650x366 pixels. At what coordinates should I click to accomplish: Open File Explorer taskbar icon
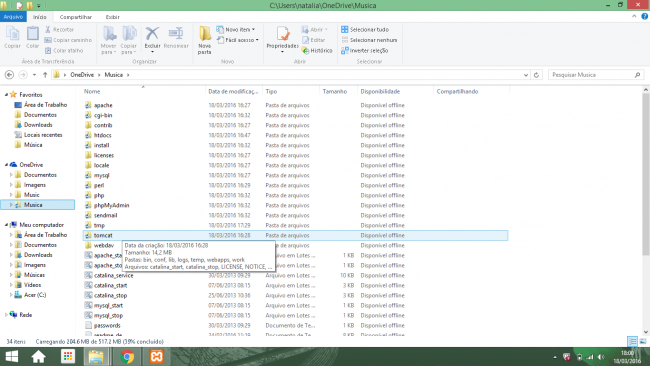point(96,356)
